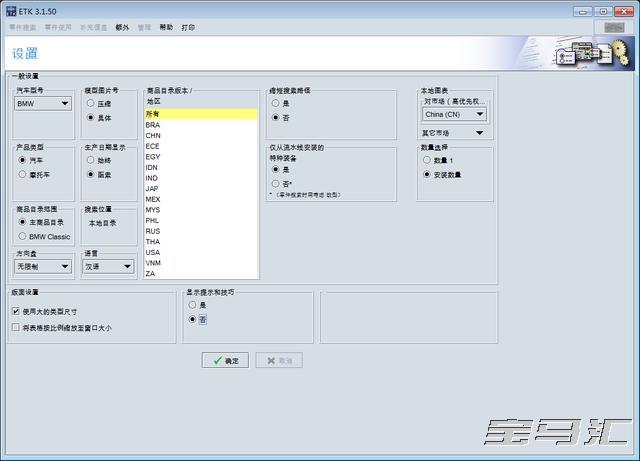Select 是 under 特种装备
640x461 pixels.
276,169
